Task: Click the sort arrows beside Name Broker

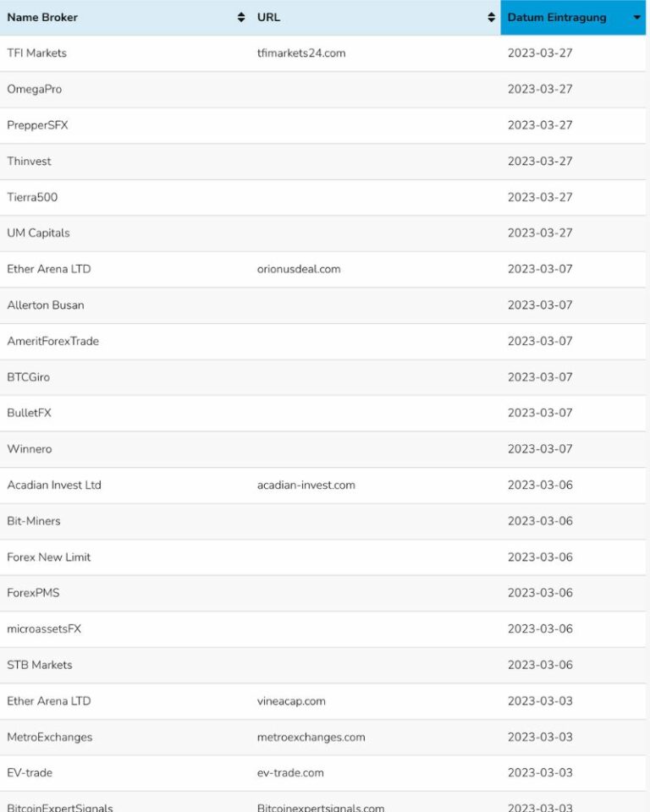Action: coord(241,18)
